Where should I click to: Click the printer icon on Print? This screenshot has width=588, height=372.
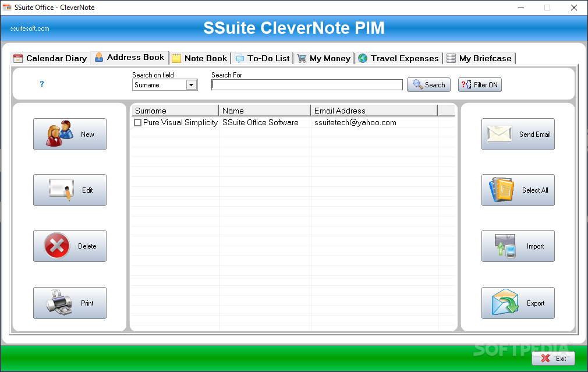pyautogui.click(x=59, y=302)
